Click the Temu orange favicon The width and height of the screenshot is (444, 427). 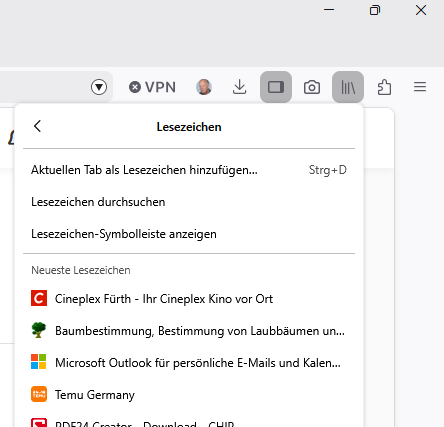pyautogui.click(x=39, y=394)
